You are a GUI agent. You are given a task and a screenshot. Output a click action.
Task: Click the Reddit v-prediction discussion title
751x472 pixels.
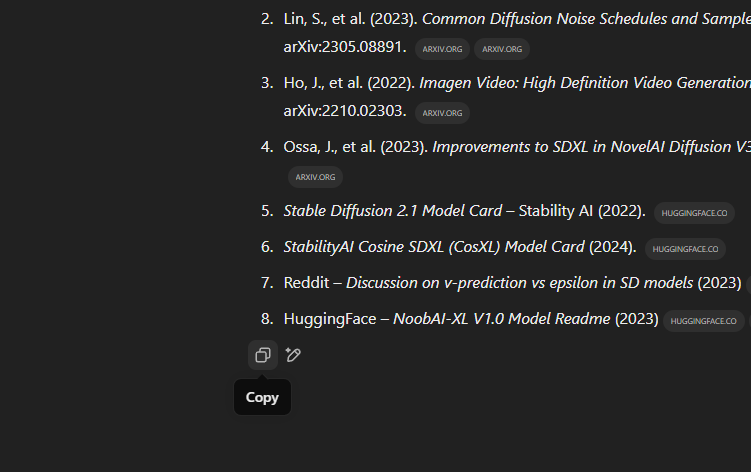(519, 283)
